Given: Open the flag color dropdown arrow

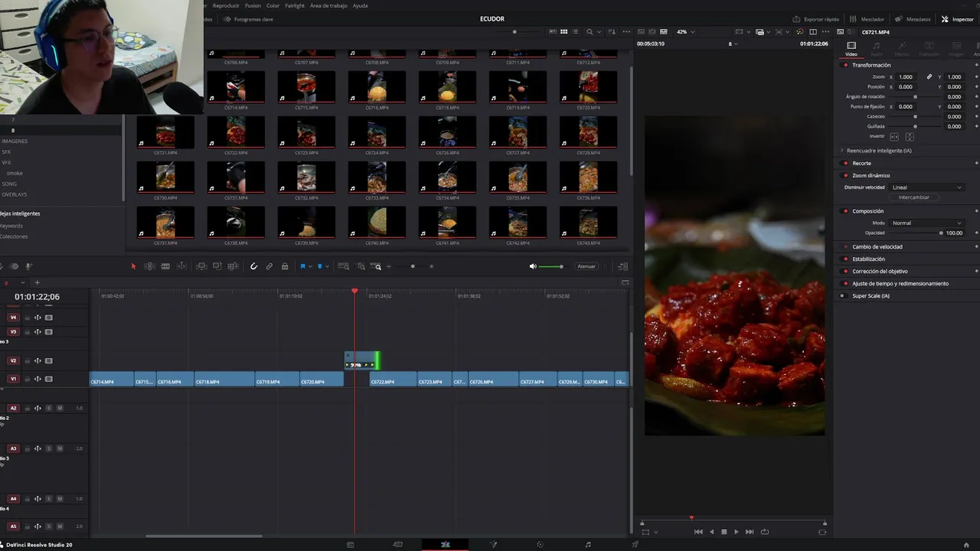Looking at the screenshot, I should (x=310, y=266).
